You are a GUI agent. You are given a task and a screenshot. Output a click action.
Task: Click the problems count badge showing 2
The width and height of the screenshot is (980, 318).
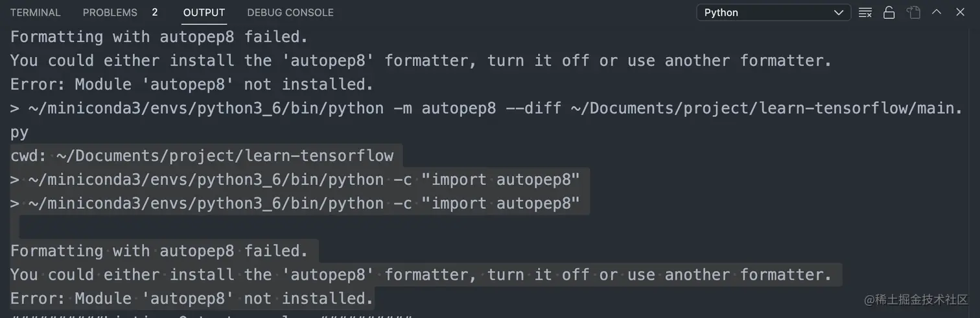tap(155, 12)
